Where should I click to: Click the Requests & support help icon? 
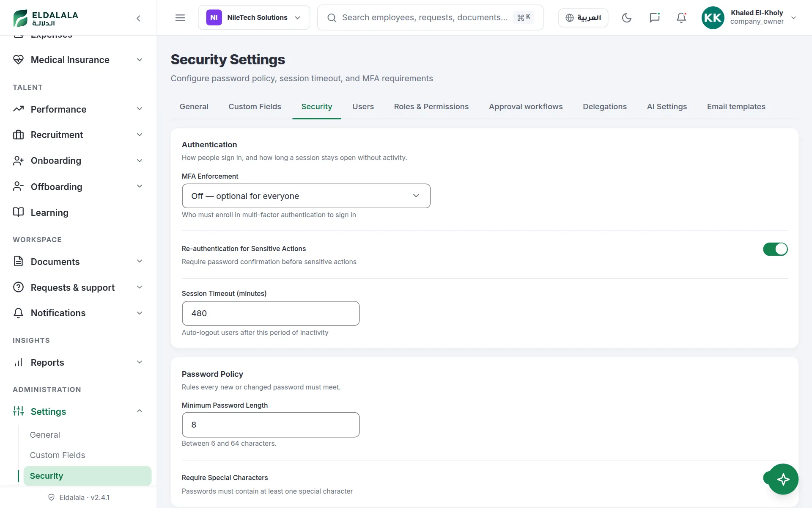[x=18, y=287]
